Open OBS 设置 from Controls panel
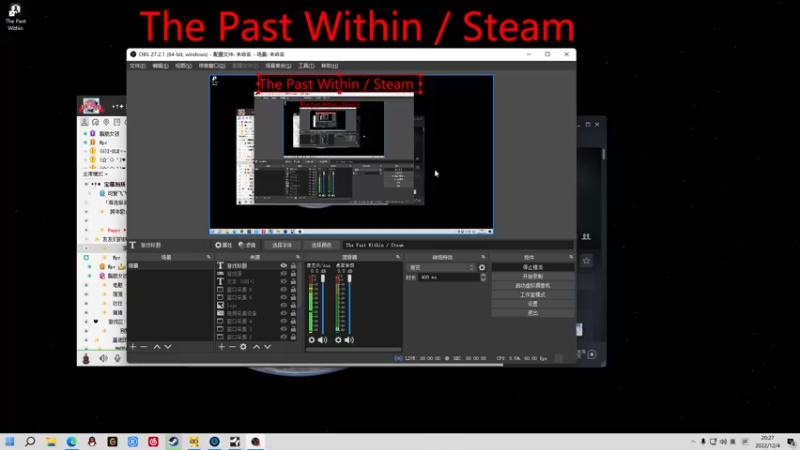 (x=533, y=304)
